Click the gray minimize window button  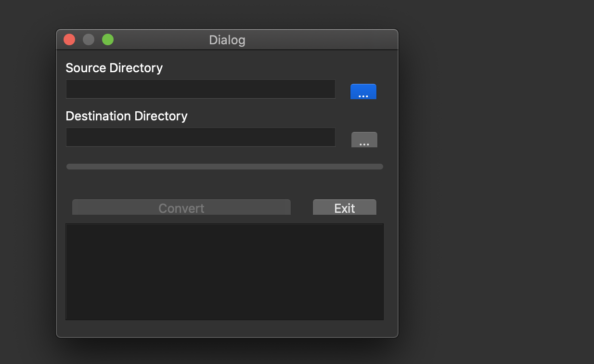[x=89, y=39]
